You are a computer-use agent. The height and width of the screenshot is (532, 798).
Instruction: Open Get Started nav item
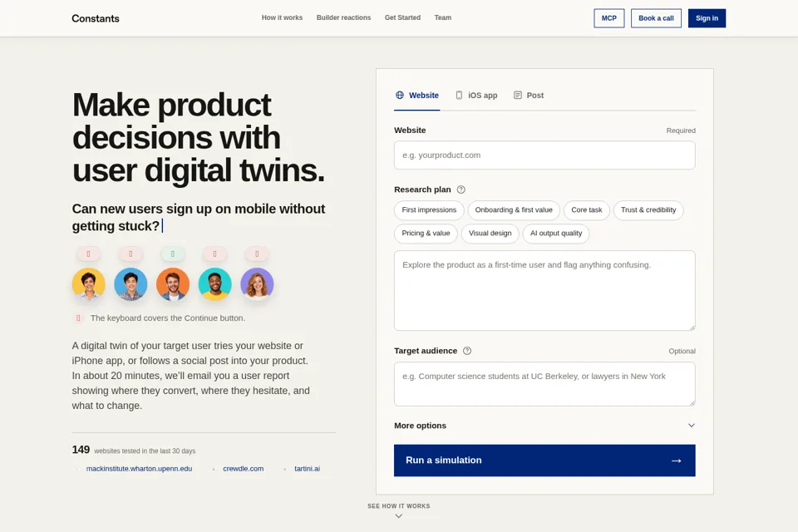402,17
